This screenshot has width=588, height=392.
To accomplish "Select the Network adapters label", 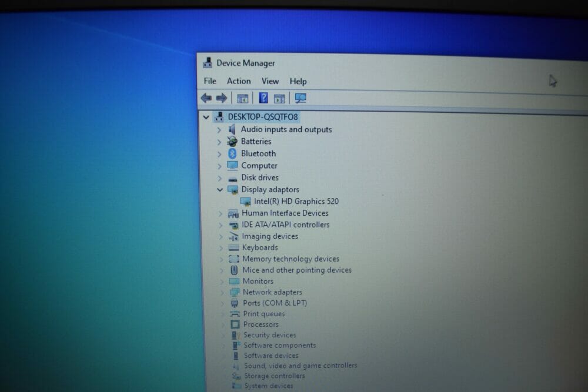I will click(x=272, y=292).
